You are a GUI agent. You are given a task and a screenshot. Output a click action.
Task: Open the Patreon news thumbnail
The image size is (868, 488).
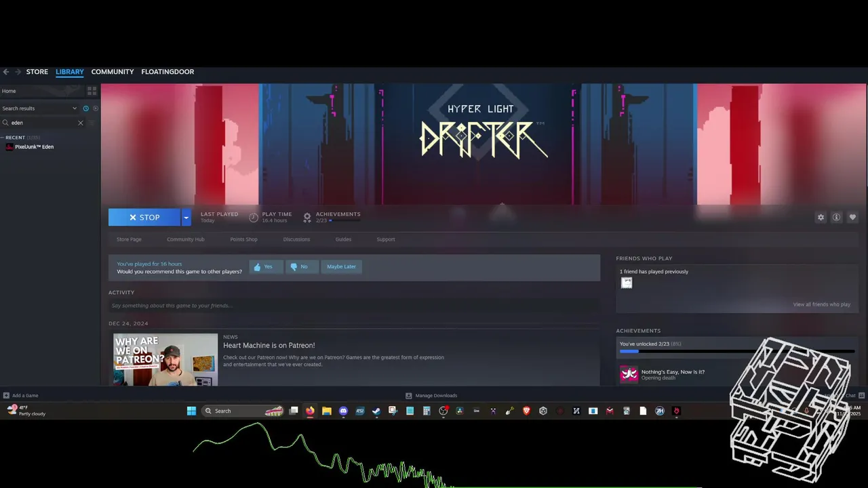point(165,360)
